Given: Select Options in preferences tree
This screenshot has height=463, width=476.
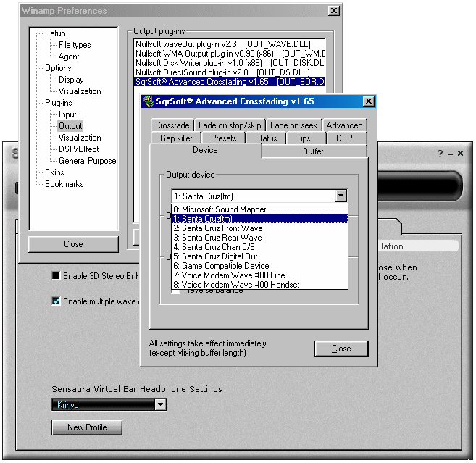Looking at the screenshot, I should click(x=58, y=68).
